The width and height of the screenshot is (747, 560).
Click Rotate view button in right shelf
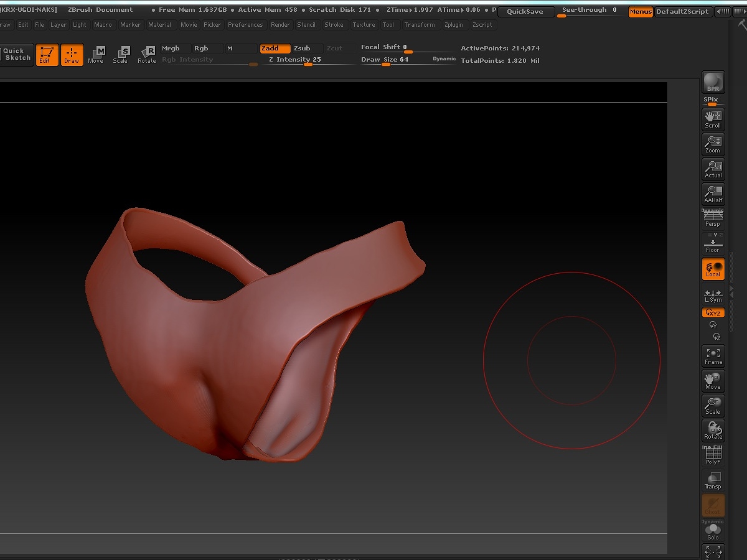tap(713, 431)
